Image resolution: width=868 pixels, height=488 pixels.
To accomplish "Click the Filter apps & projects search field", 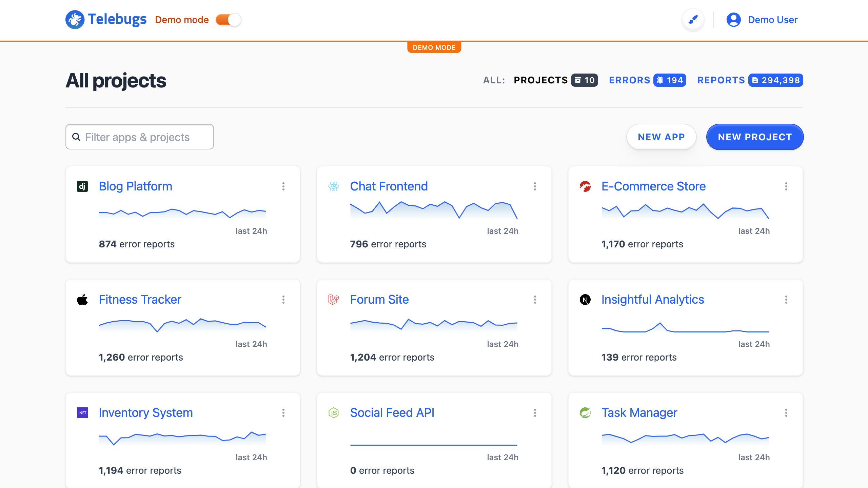I will click(139, 137).
